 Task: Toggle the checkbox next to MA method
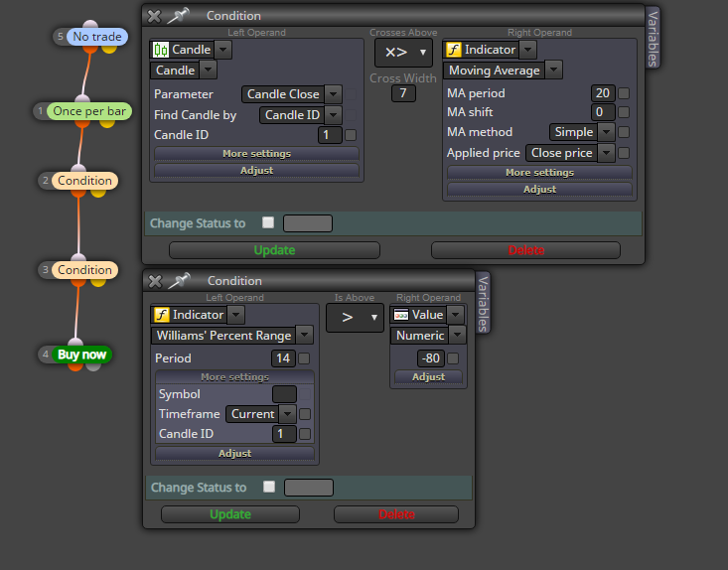click(x=624, y=132)
